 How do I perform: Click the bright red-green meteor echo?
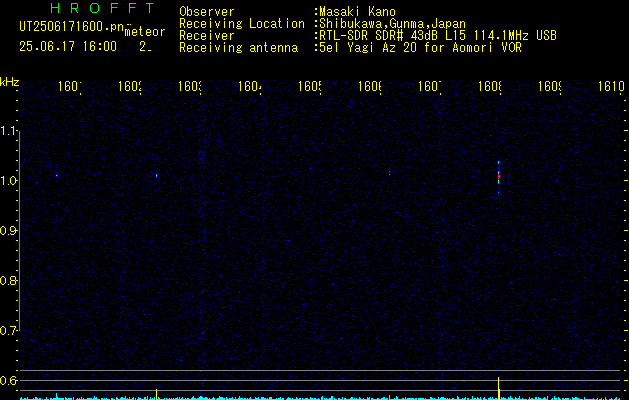(499, 177)
